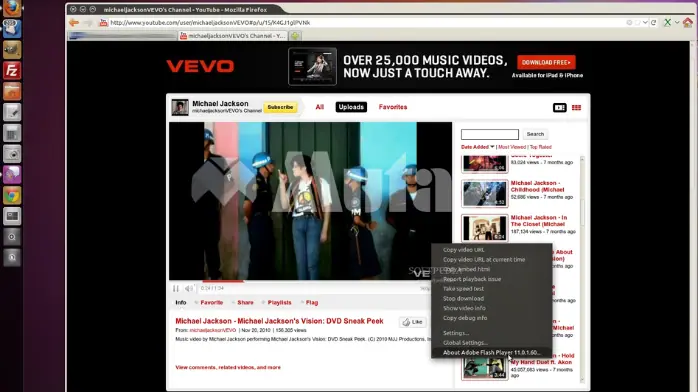Choose Copy embed html menu entry
The image size is (698, 392).
(466, 269)
